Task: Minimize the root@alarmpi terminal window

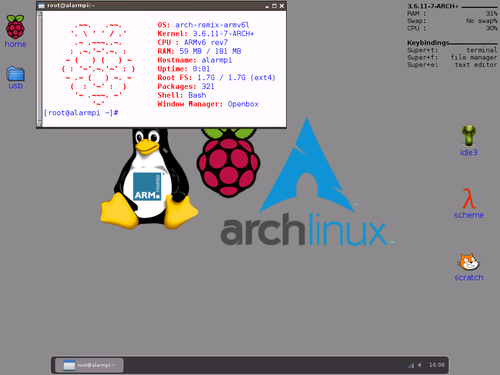Action: point(267,6)
